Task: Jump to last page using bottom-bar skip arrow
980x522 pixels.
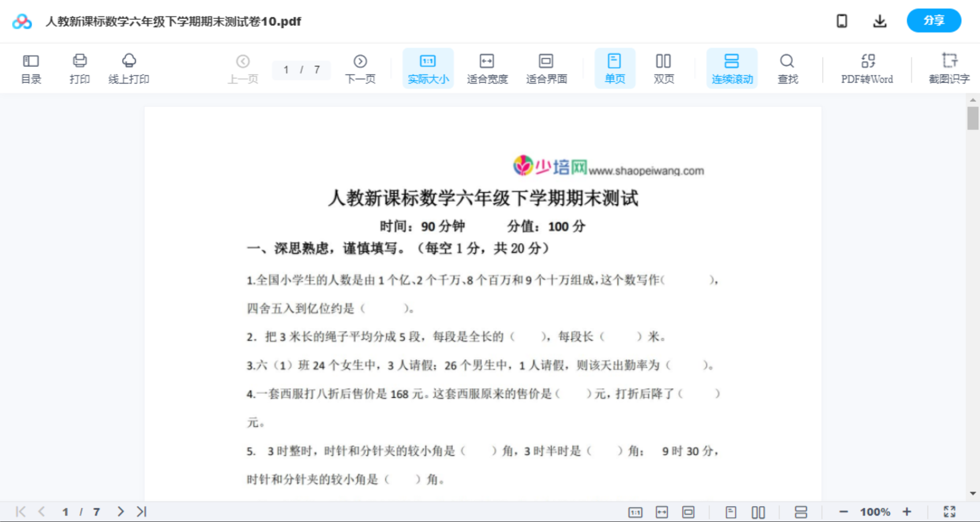Action: pos(143,511)
